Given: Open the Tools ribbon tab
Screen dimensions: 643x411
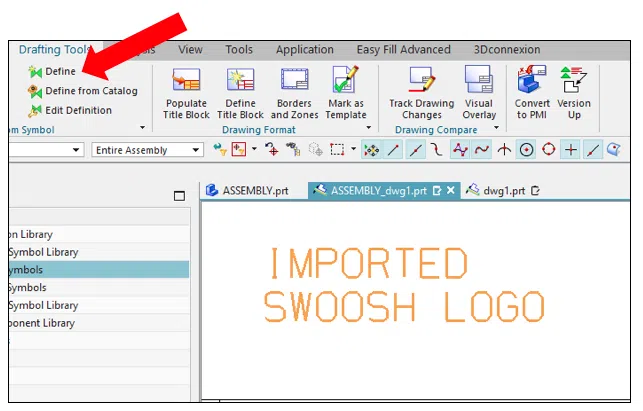Looking at the screenshot, I should [x=239, y=50].
